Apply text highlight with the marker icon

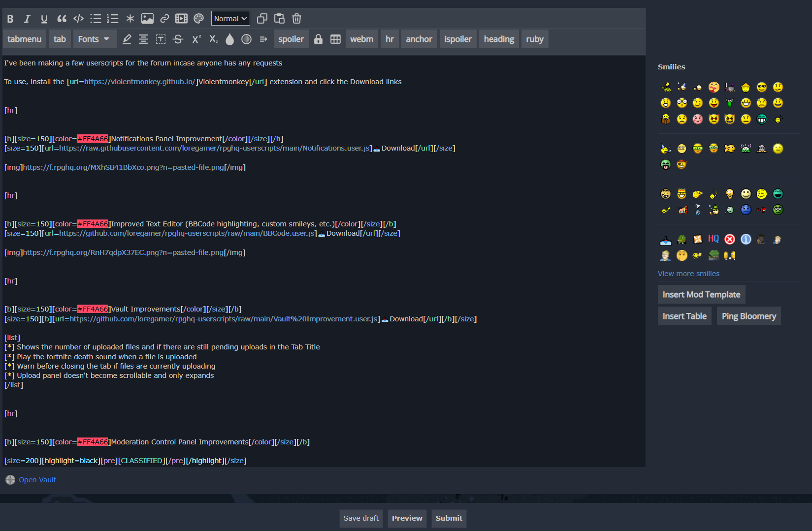pyautogui.click(x=127, y=39)
